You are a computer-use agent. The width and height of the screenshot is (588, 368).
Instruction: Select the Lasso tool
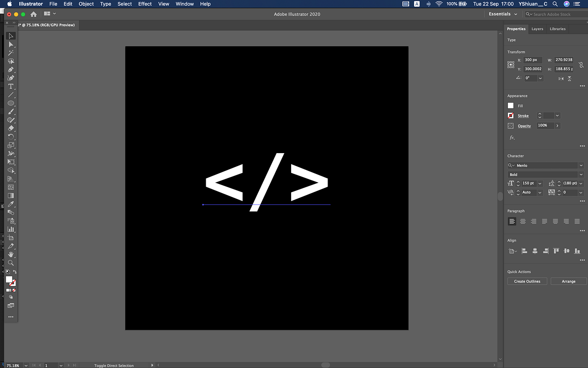point(11,61)
